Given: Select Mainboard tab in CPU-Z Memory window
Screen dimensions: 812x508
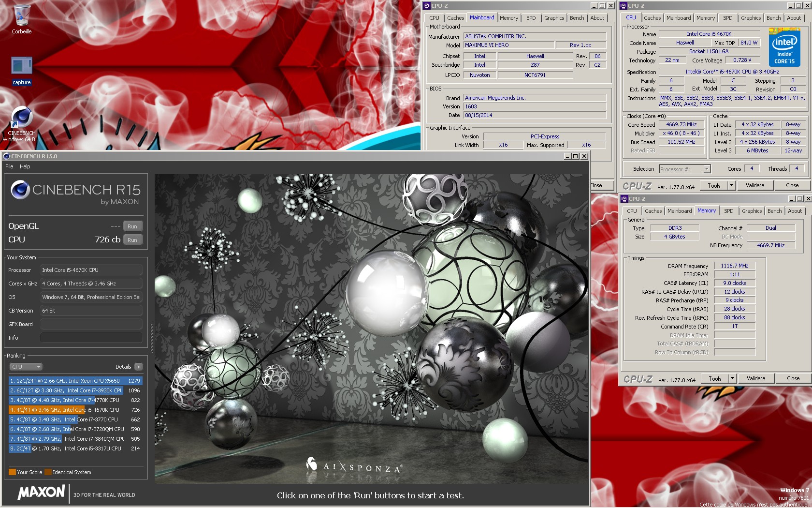Looking at the screenshot, I should click(x=679, y=211).
